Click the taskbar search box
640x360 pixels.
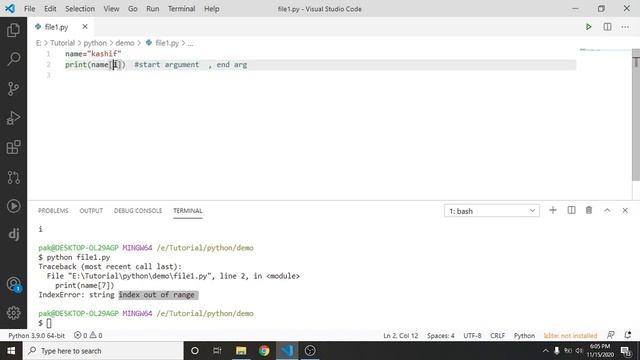click(x=103, y=351)
